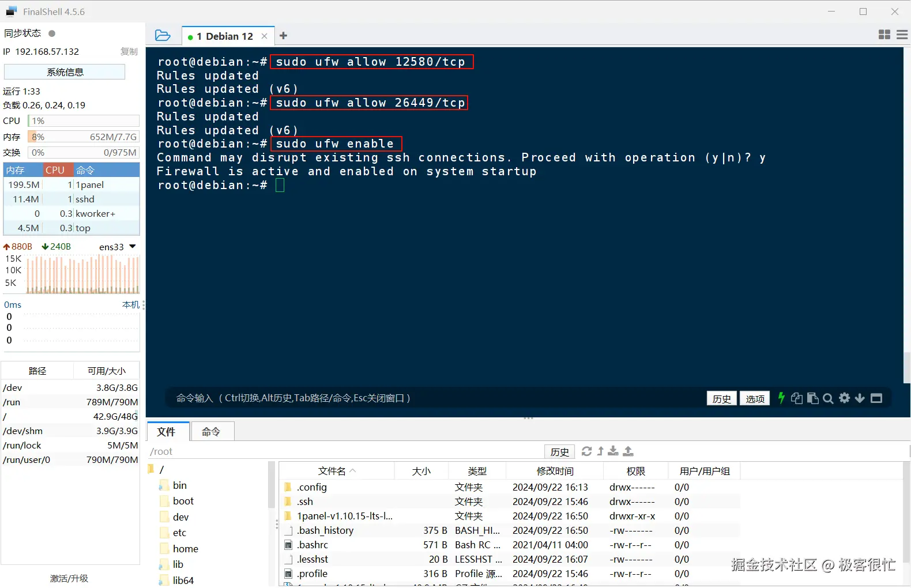Select the .ssh folder row
Viewport: 911px width, 588px height.
pyautogui.click(x=510, y=502)
